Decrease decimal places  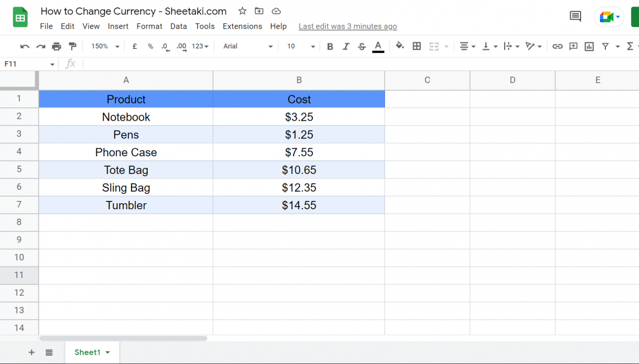tap(165, 46)
